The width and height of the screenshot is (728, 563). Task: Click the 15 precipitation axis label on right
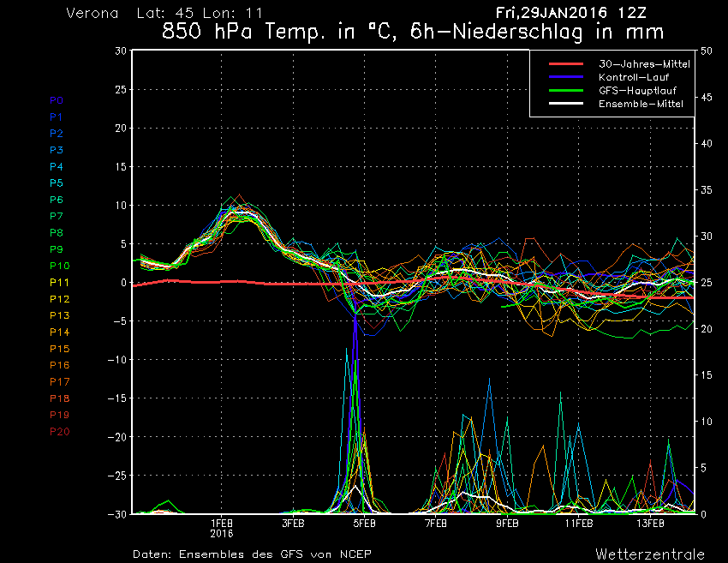(x=707, y=374)
